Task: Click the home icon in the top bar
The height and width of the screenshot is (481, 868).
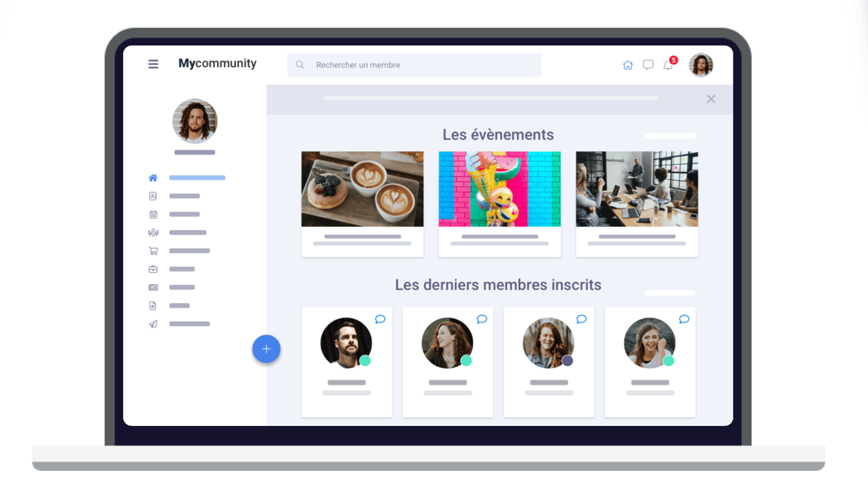Action: [x=628, y=65]
